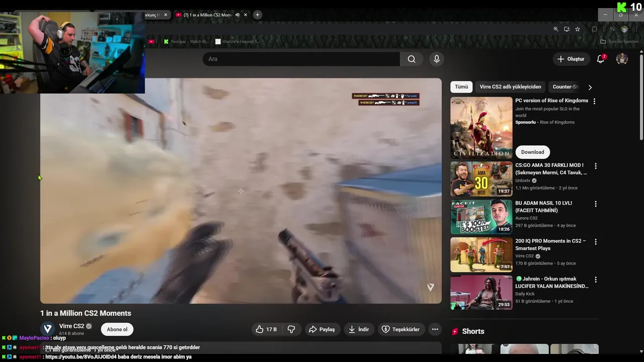This screenshot has width=644, height=362.
Task: Click the video title 1 in a Million CS2 Moments
Action: coord(86,313)
